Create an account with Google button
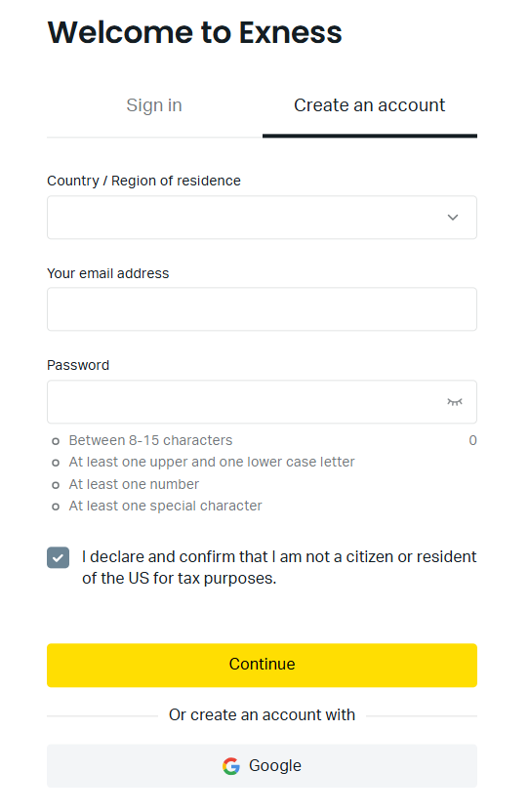 pos(263,766)
